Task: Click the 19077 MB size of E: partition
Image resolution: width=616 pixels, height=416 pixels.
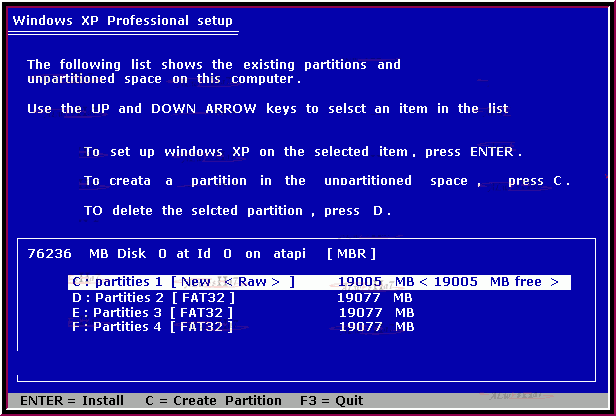Action: point(377,313)
